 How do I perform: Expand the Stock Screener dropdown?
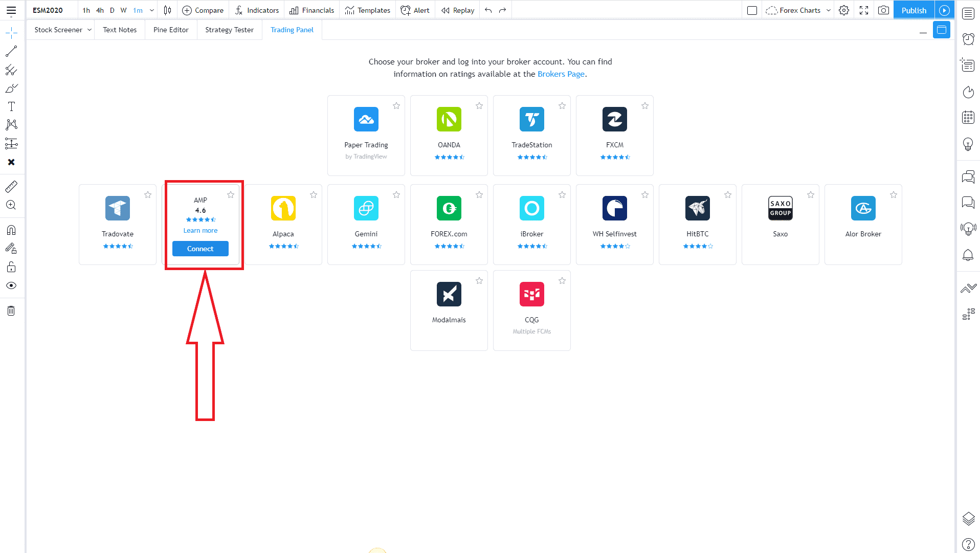point(90,30)
